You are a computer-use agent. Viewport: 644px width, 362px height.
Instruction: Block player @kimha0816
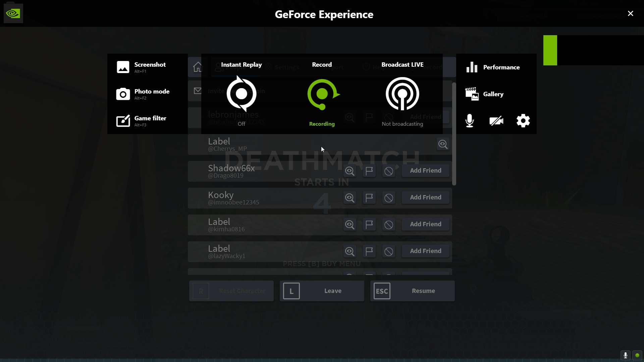pos(388,225)
